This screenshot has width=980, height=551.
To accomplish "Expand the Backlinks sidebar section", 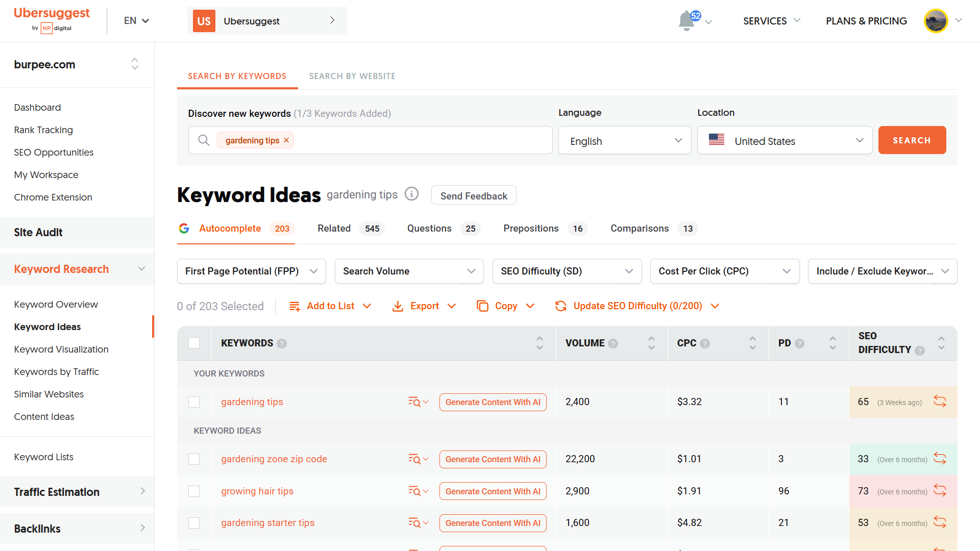I will pos(77,529).
